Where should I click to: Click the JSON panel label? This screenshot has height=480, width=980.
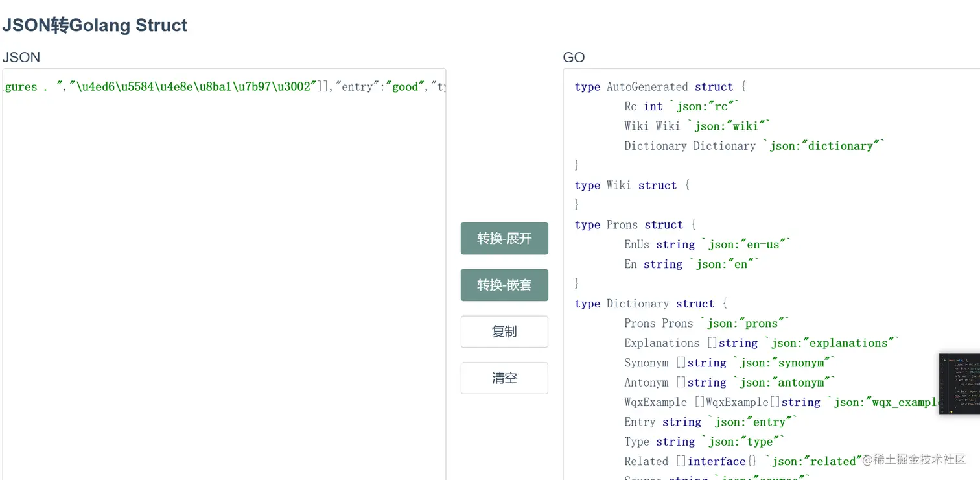tap(21, 57)
